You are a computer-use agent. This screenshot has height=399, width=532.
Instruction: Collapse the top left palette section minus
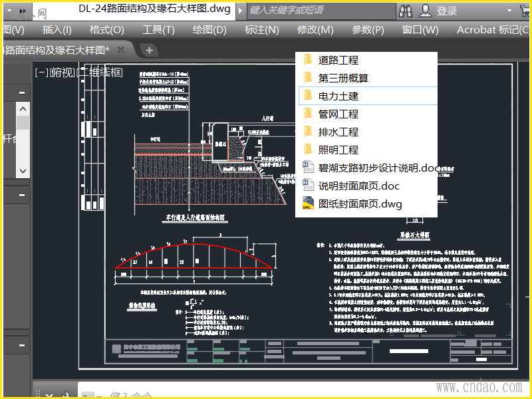[x=22, y=93]
